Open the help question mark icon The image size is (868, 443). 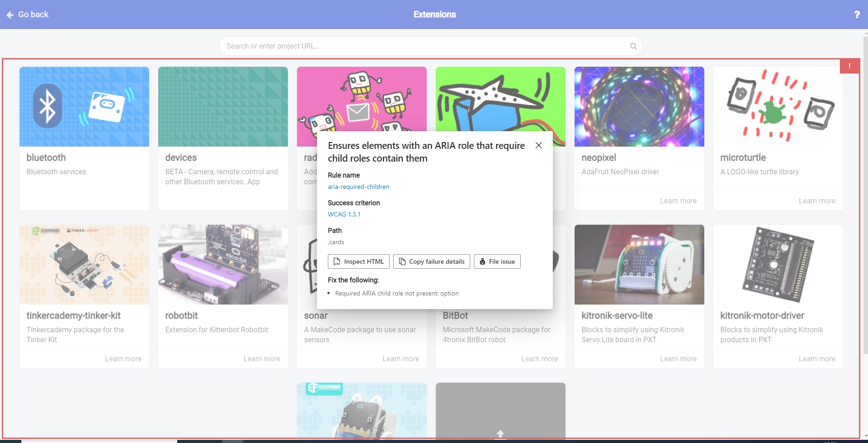(x=857, y=14)
